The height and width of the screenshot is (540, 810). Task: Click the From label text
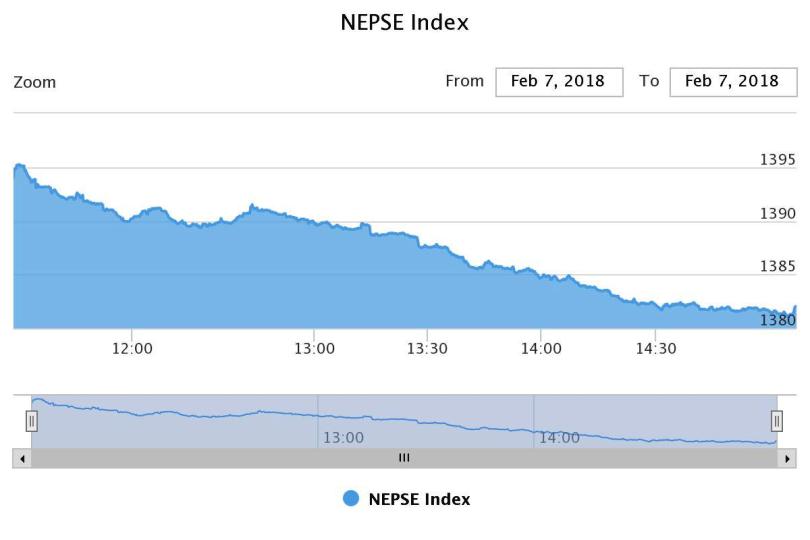point(464,81)
